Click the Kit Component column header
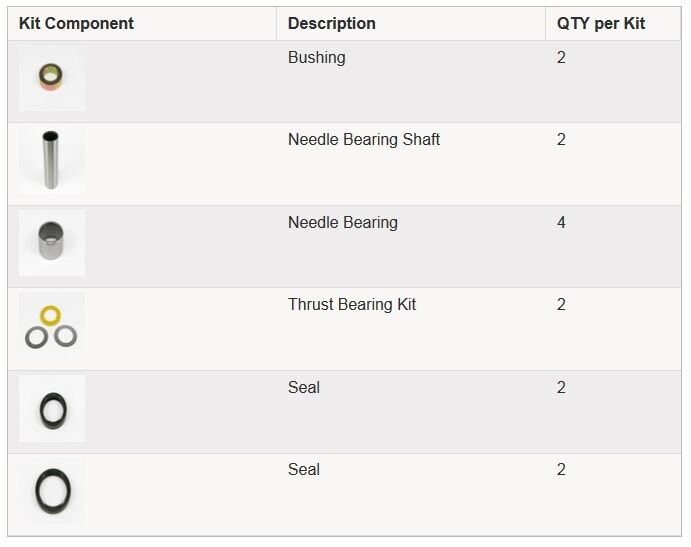The width and height of the screenshot is (691, 547). tap(76, 23)
